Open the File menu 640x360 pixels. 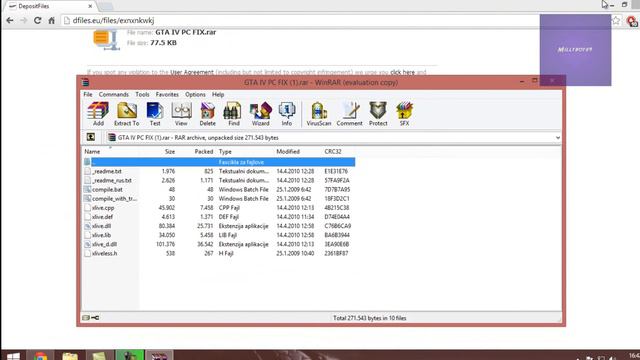pyautogui.click(x=88, y=94)
